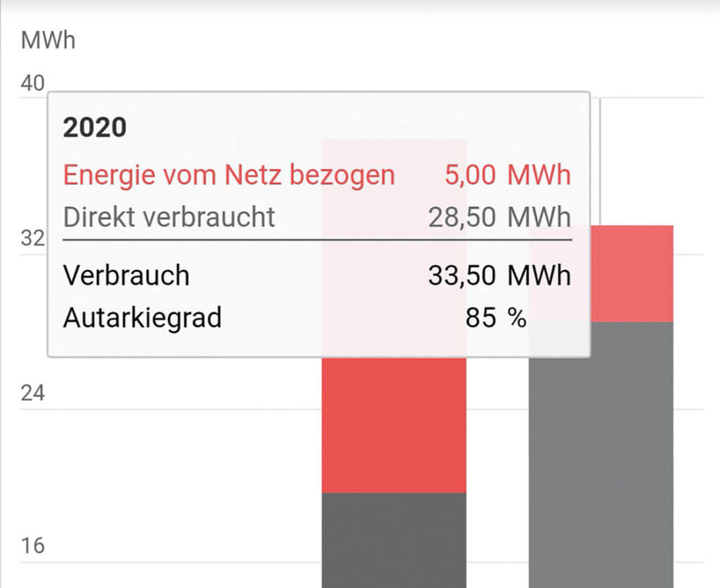Click the 33,50 MWh total value
This screenshot has width=720, height=588.
499,275
